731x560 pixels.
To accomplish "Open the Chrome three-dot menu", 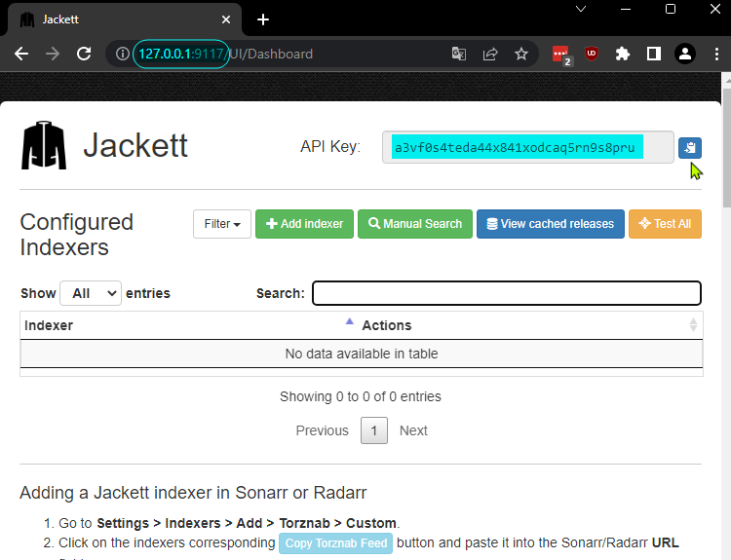I will (716, 54).
